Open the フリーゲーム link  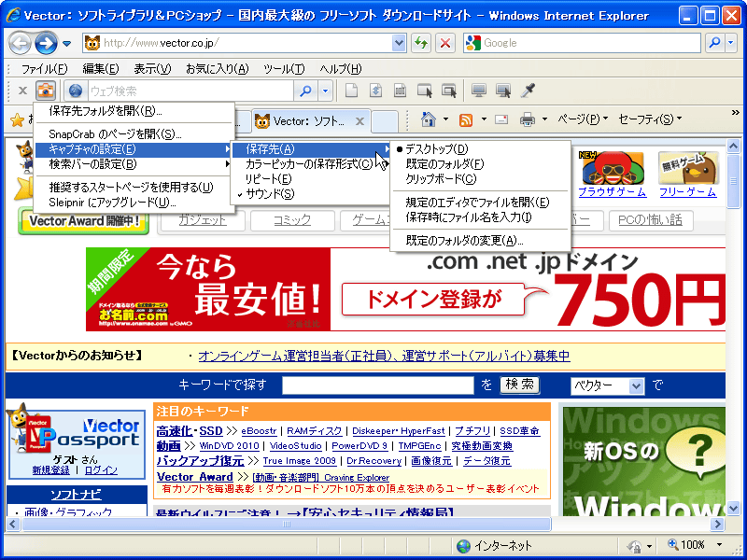click(x=687, y=192)
